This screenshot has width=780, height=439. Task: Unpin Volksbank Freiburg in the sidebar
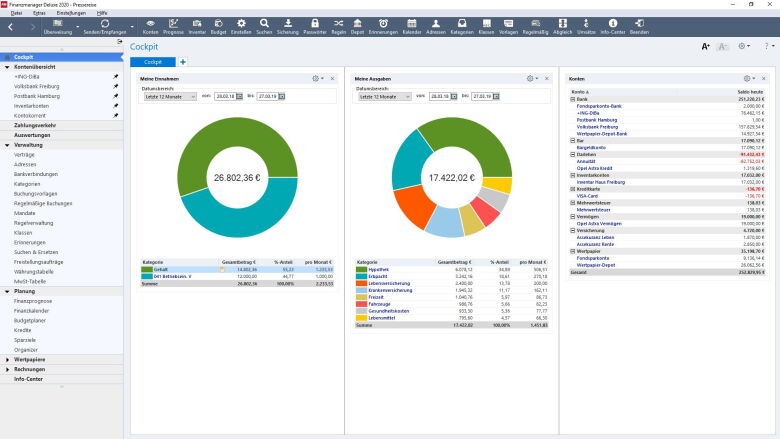116,86
